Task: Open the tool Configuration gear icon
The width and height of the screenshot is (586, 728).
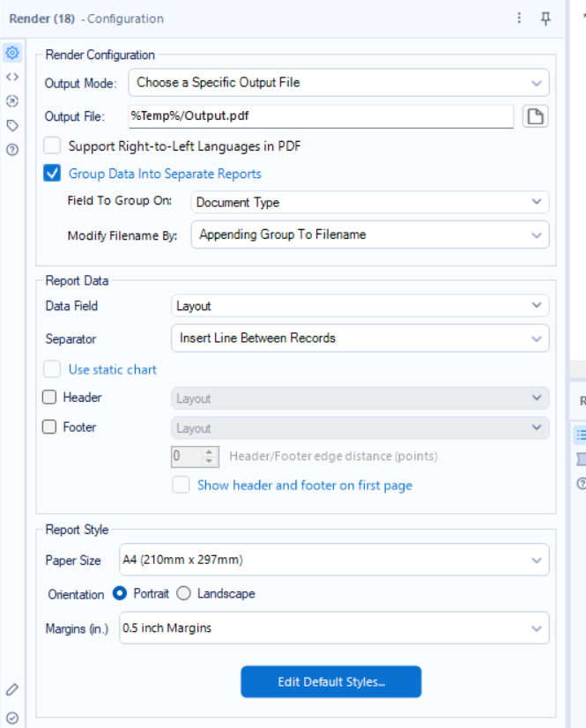Action: (x=11, y=53)
